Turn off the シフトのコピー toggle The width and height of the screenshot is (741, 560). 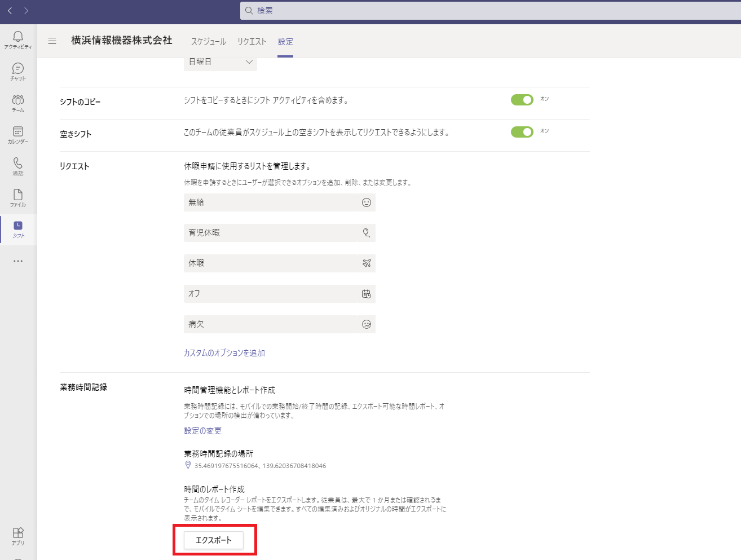pos(522,100)
